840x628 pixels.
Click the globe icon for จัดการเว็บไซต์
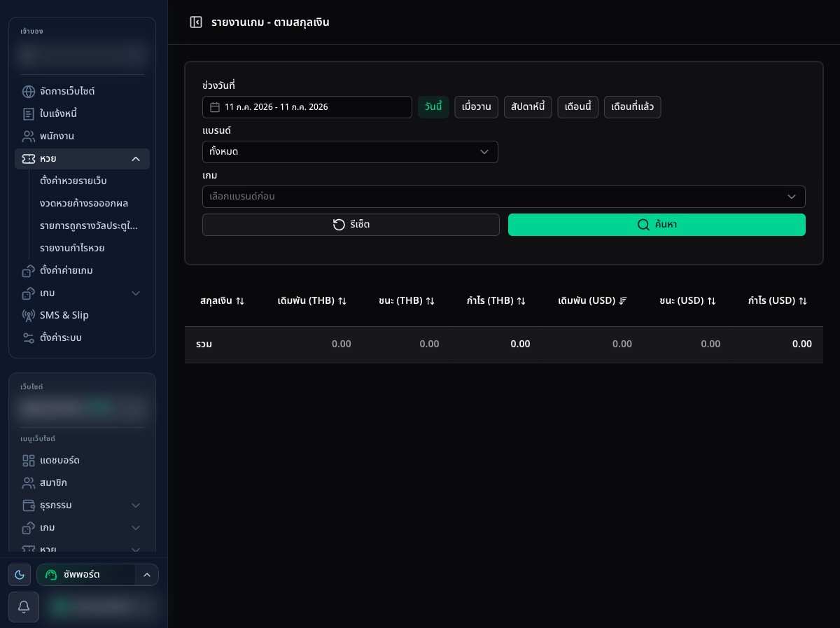[29, 91]
